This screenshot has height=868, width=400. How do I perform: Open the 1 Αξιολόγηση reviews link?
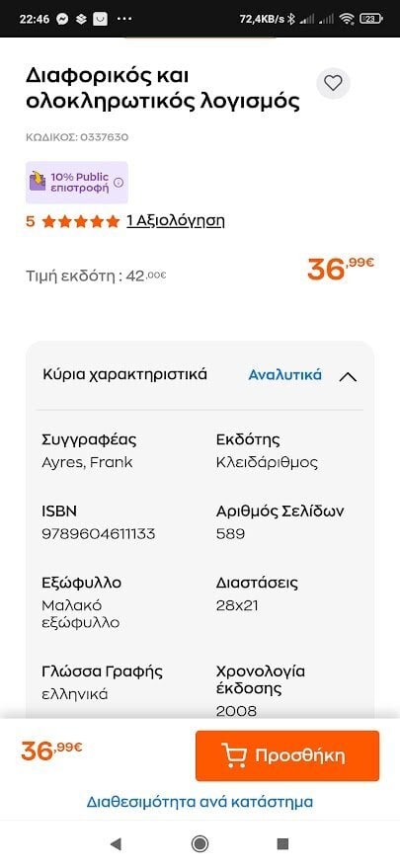coord(176,221)
